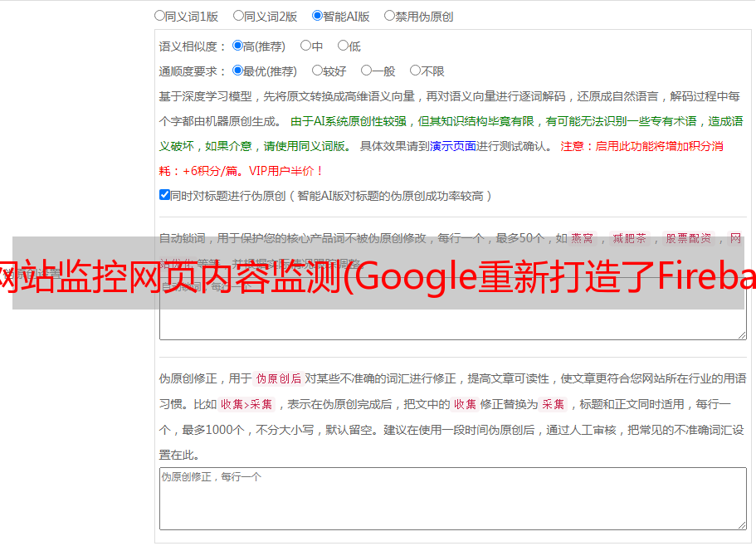
Task: Click the 收集>采集 example tag
Action: click(246, 405)
